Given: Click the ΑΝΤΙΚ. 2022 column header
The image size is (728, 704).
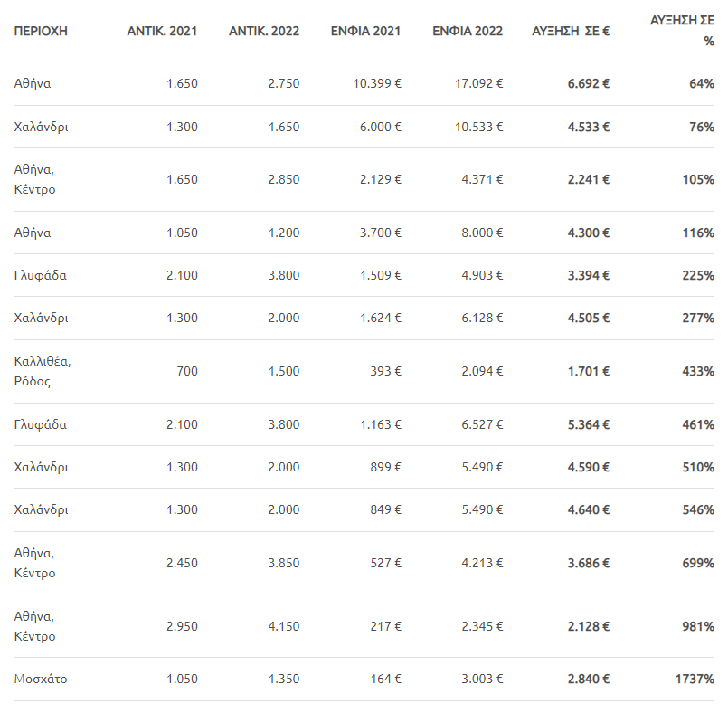Looking at the screenshot, I should [x=264, y=31].
